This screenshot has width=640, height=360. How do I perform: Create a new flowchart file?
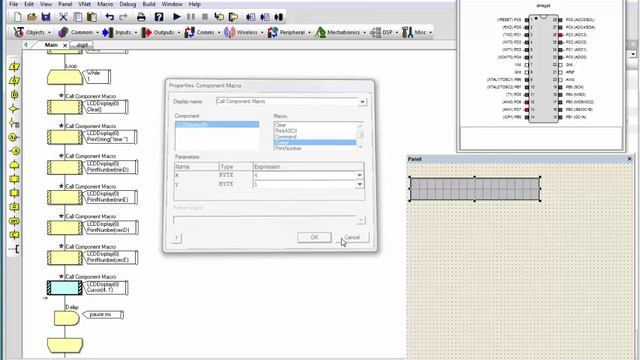[x=18, y=17]
